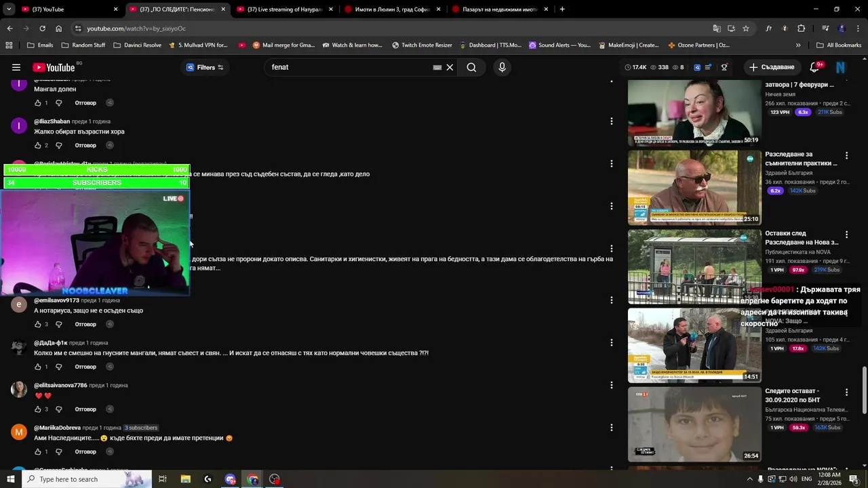Image resolution: width=868 pixels, height=488 pixels.
Task: Open the All Bookmarks folder
Action: point(838,45)
